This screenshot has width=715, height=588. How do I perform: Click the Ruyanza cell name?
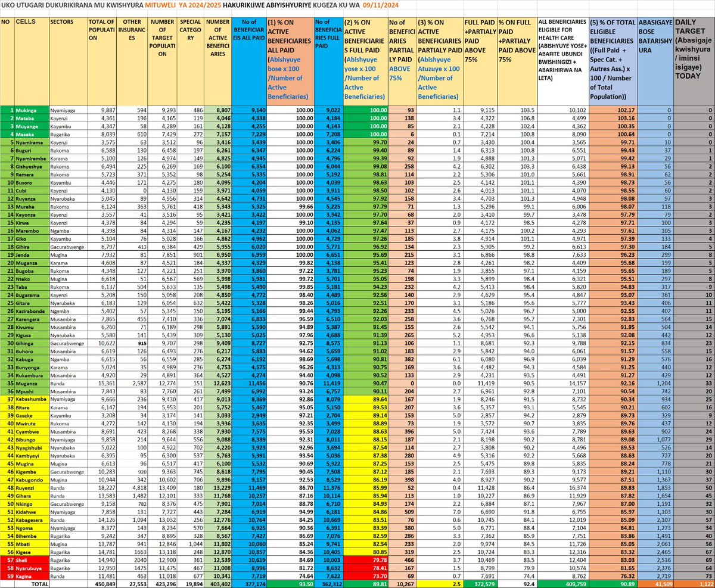coord(26,198)
